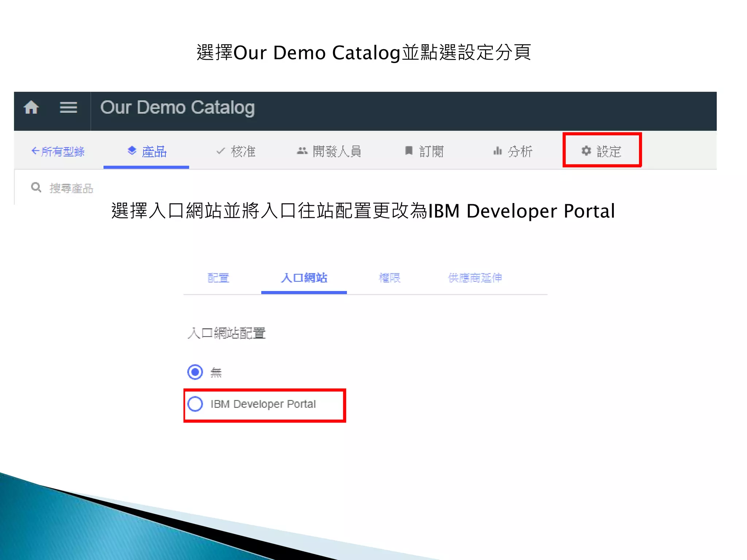
Task: Click the Our Demo Catalog title
Action: point(177,108)
